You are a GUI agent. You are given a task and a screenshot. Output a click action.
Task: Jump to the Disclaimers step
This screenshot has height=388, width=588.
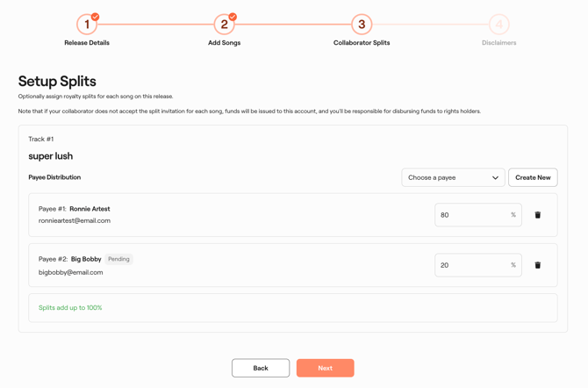498,43
